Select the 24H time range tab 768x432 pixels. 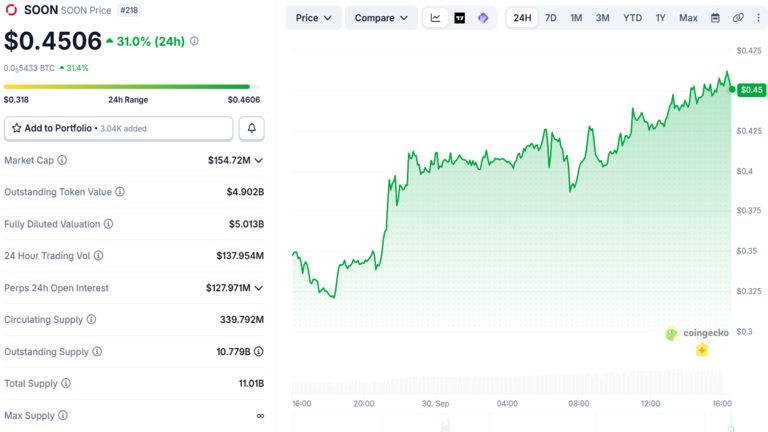pos(522,18)
